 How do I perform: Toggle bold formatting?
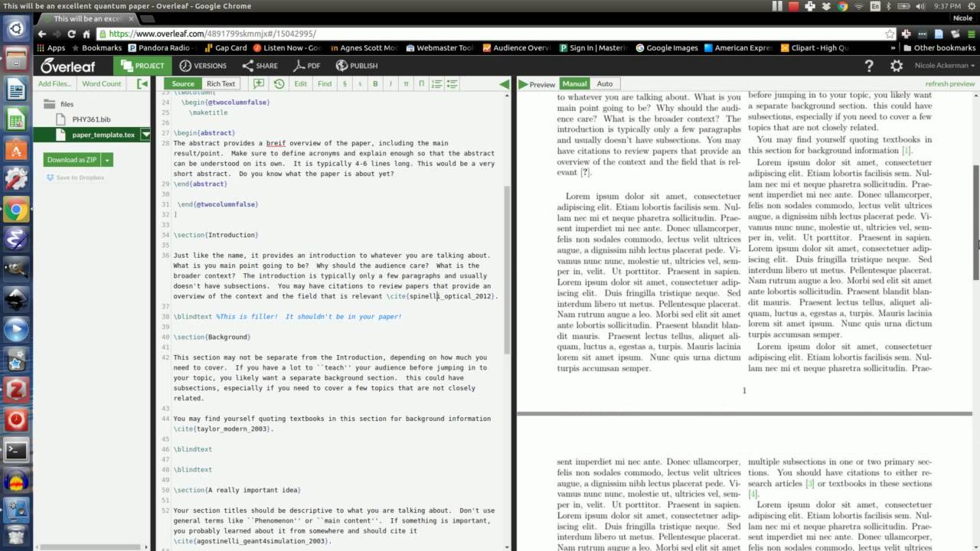(375, 83)
